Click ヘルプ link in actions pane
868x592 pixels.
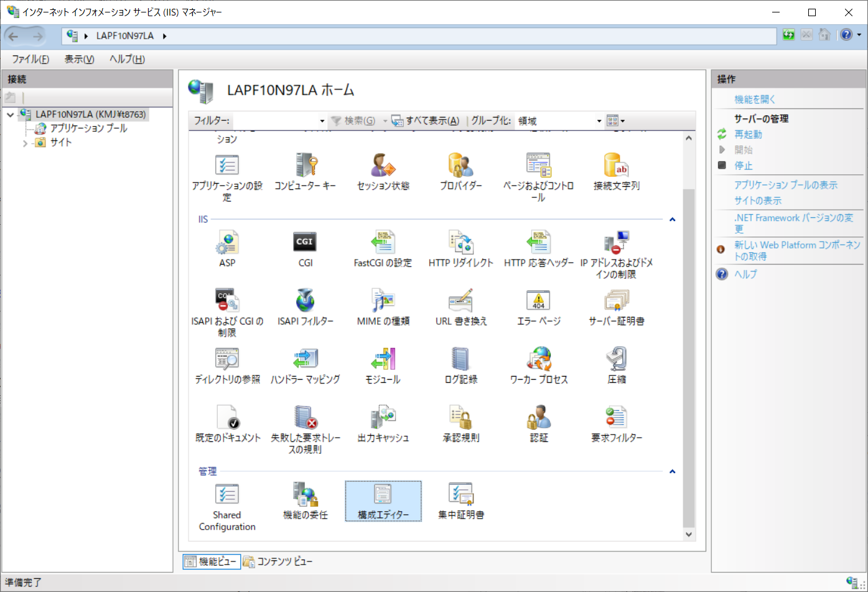[x=745, y=274]
